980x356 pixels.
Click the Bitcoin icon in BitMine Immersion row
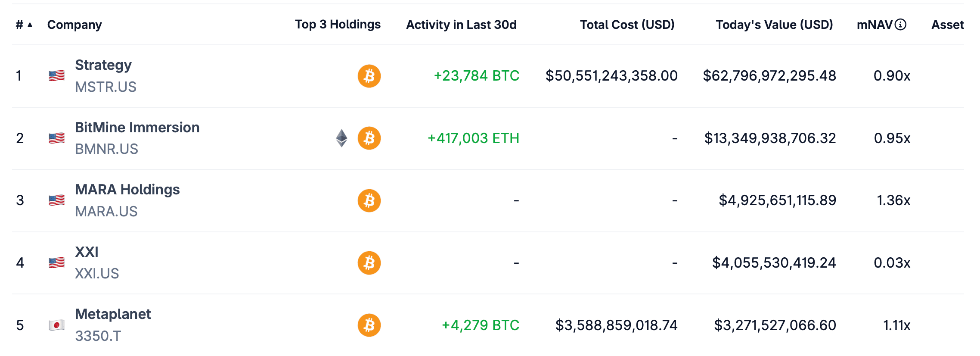point(369,138)
